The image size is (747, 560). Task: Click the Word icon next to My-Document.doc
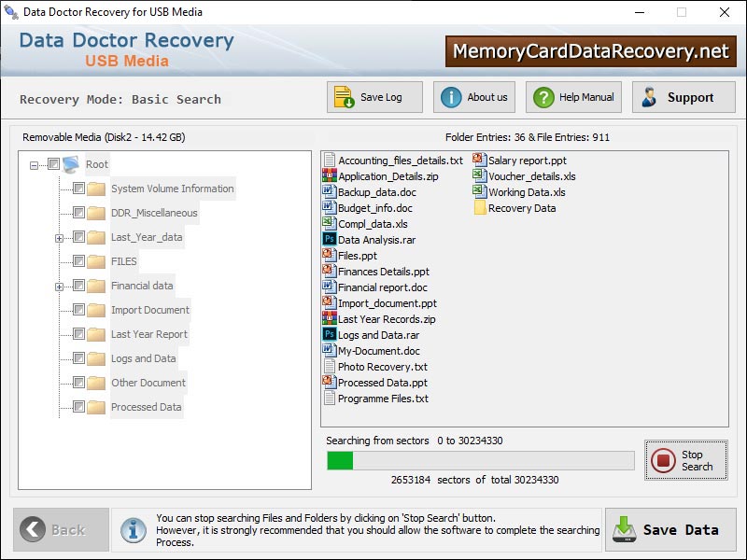pos(330,351)
